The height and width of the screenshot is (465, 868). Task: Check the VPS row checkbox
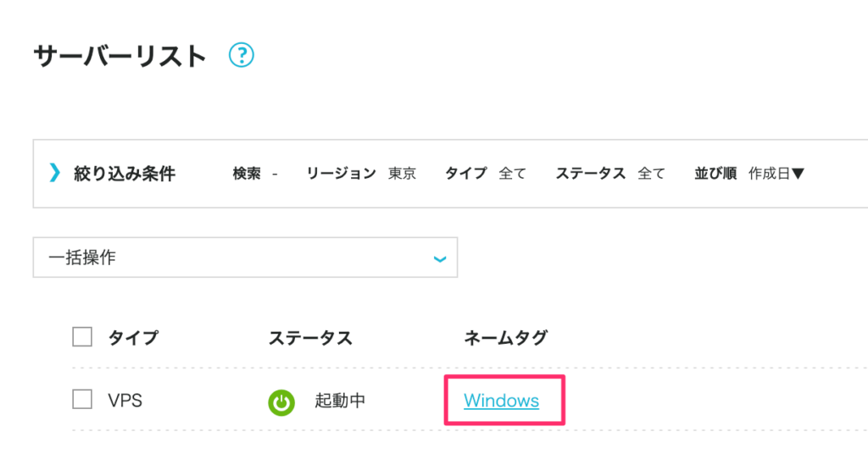pyautogui.click(x=82, y=399)
